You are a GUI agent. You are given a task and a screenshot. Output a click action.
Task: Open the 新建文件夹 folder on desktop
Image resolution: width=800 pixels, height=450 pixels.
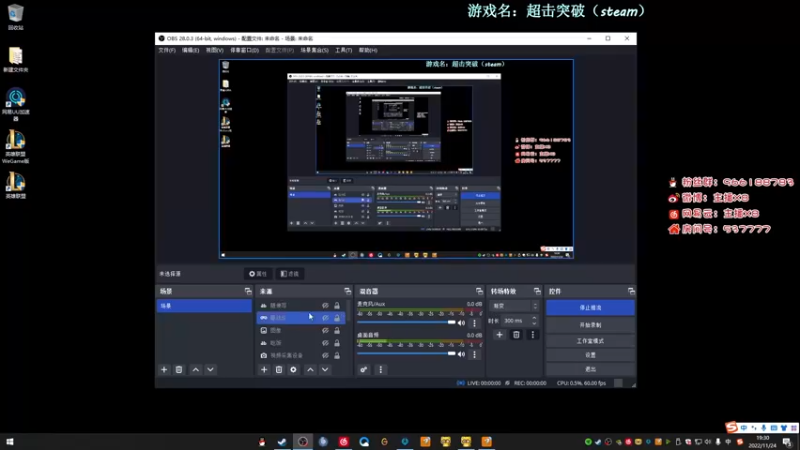click(15, 59)
